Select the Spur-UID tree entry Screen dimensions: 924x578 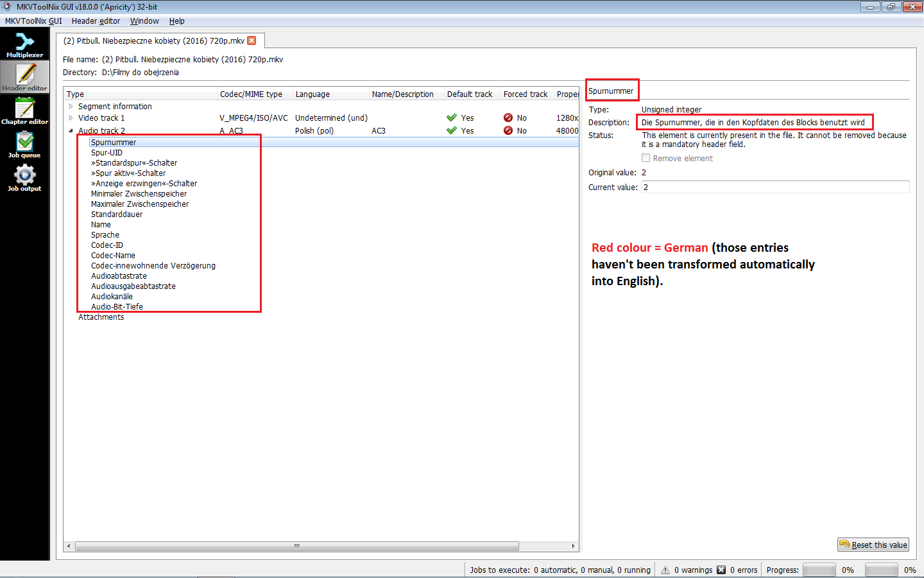pos(107,153)
